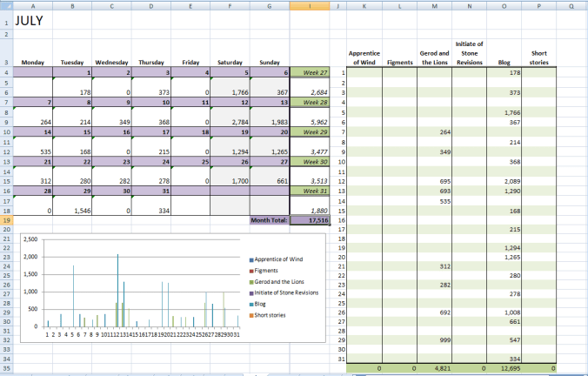Click the Apprentice of Wind column header
588x376 pixels.
point(364,57)
